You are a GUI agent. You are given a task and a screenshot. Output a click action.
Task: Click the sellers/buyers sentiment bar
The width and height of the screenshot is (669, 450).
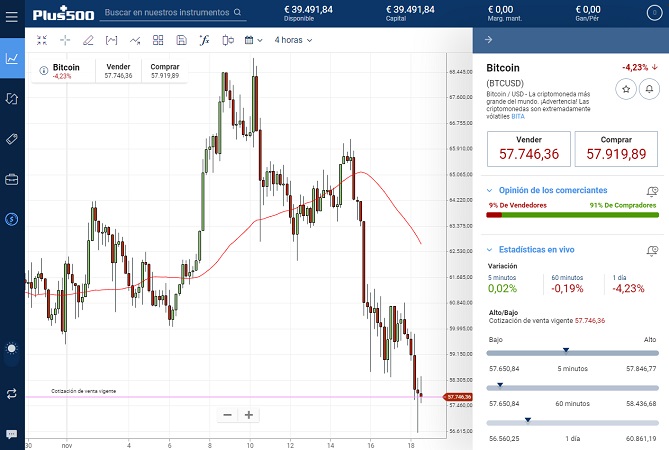pyautogui.click(x=572, y=215)
